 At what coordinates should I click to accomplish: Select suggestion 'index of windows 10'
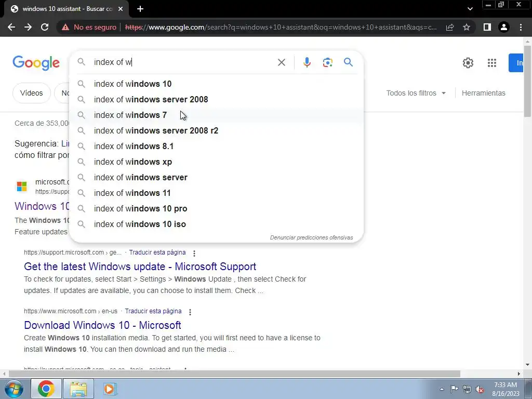pyautogui.click(x=216, y=84)
